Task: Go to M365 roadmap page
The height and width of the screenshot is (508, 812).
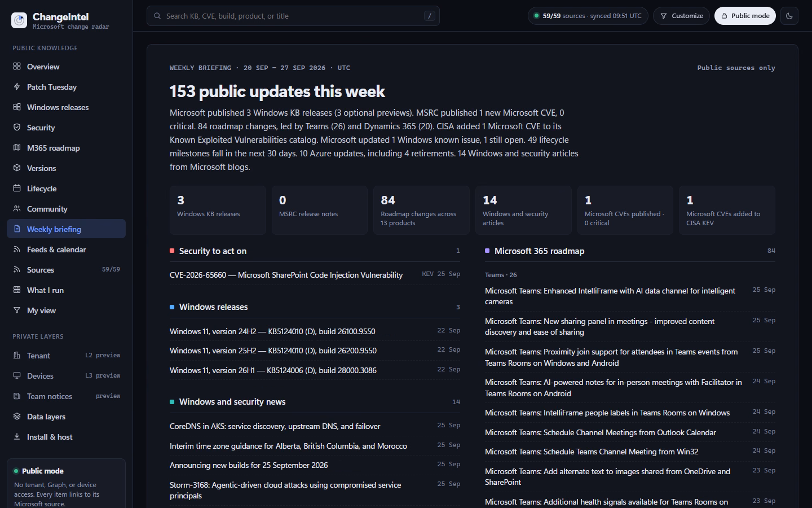Action: [66, 148]
